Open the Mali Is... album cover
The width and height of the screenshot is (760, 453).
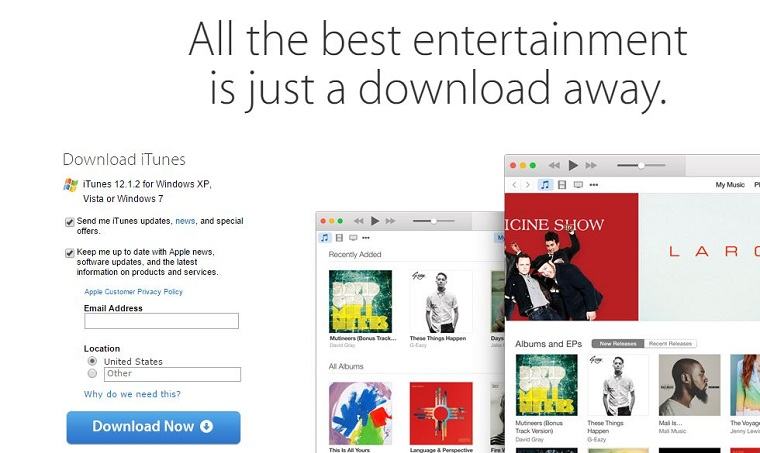coord(690,385)
